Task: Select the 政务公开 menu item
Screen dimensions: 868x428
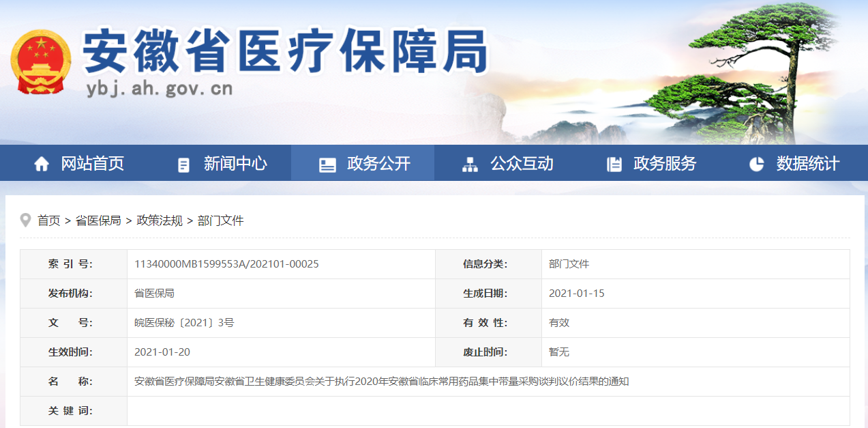Action: [x=378, y=164]
